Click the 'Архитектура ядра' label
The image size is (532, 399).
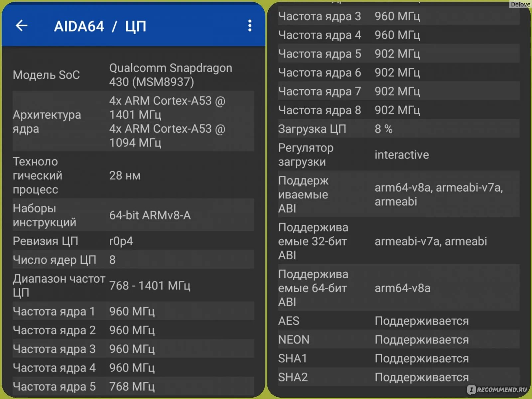(x=47, y=122)
